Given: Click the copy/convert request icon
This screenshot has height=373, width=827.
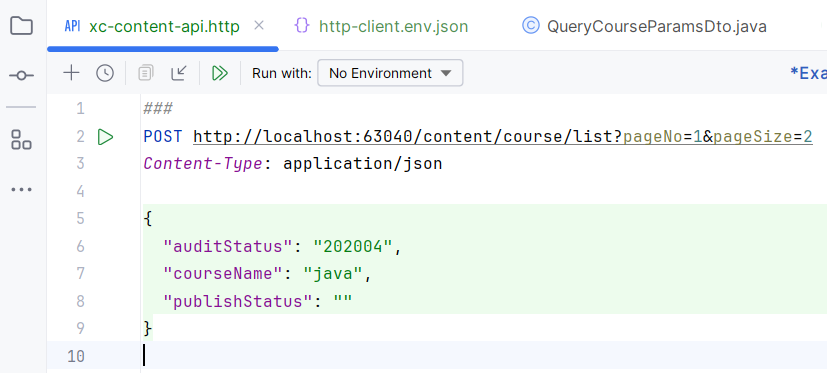Looking at the screenshot, I should coord(146,73).
